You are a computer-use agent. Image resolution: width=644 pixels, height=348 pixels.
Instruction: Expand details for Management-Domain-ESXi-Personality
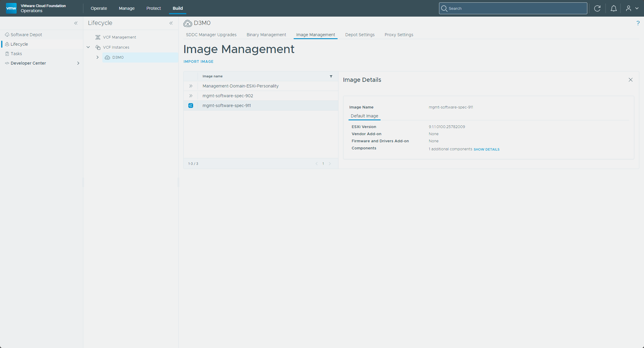[191, 86]
